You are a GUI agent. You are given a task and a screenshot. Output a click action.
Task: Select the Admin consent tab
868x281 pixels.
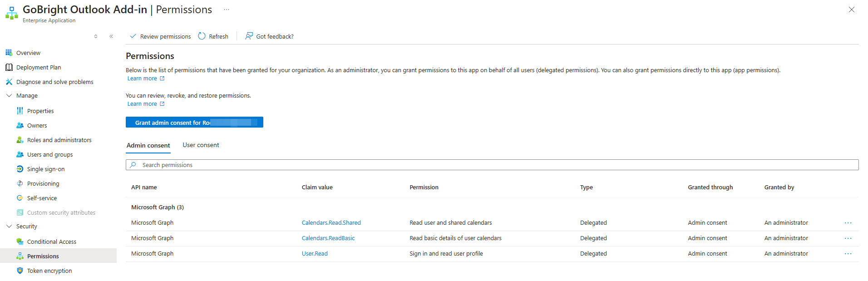point(148,145)
